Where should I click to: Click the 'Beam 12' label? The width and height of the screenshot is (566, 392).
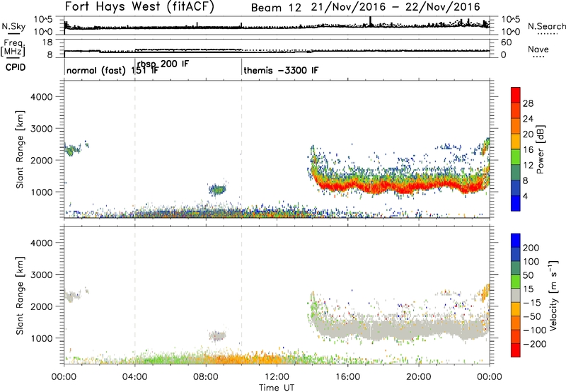(276, 8)
